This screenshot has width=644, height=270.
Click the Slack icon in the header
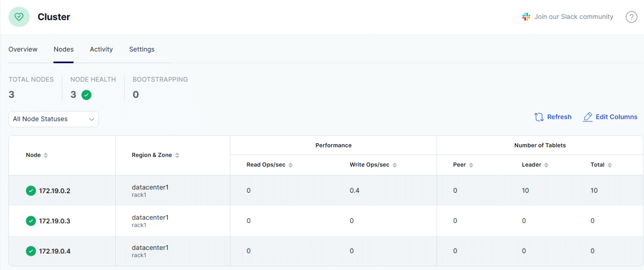[x=526, y=16]
